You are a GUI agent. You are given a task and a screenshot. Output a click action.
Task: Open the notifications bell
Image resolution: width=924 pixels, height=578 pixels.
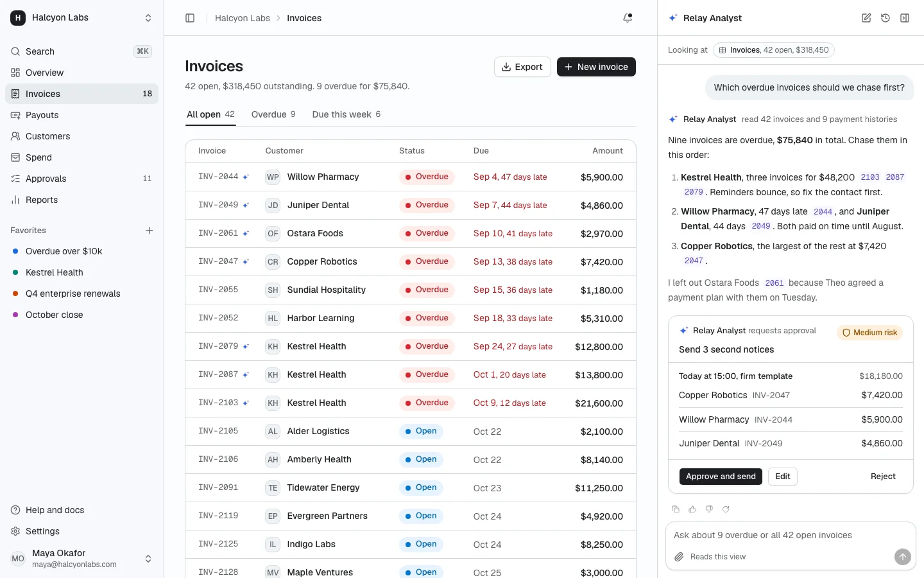pyautogui.click(x=628, y=18)
